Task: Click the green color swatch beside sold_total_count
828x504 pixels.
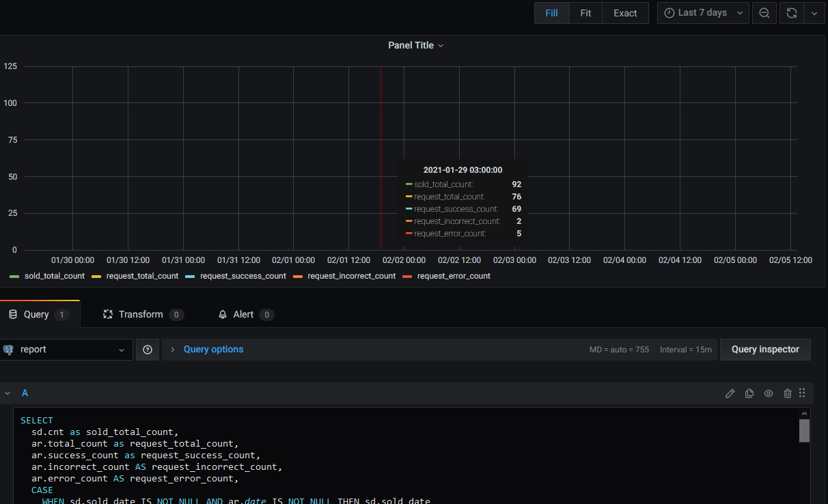Action: coord(14,276)
